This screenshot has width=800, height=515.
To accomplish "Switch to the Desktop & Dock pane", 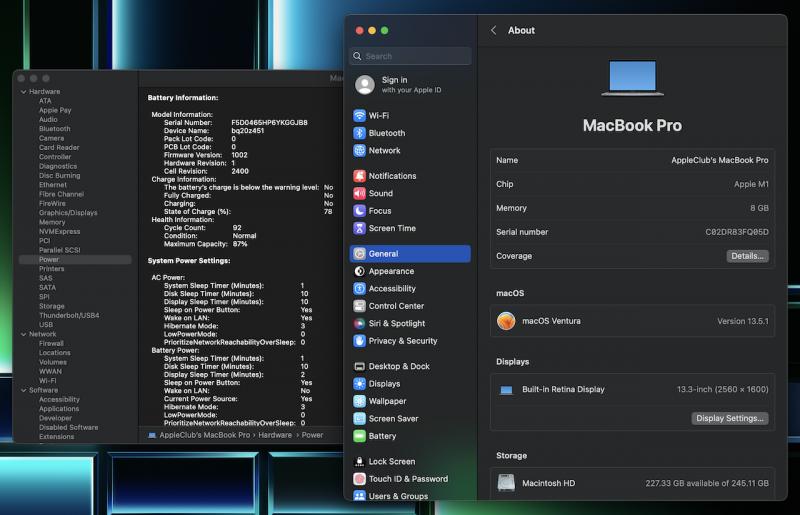I will point(398,367).
